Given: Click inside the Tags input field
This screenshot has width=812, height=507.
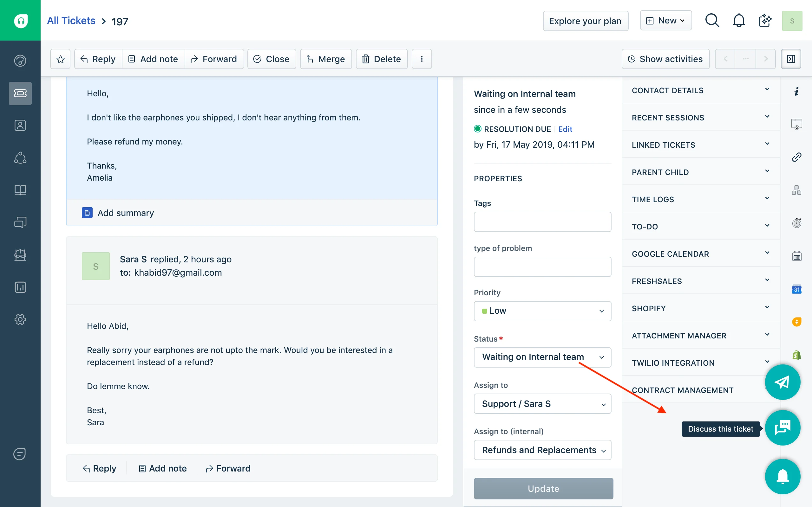Looking at the screenshot, I should tap(542, 221).
